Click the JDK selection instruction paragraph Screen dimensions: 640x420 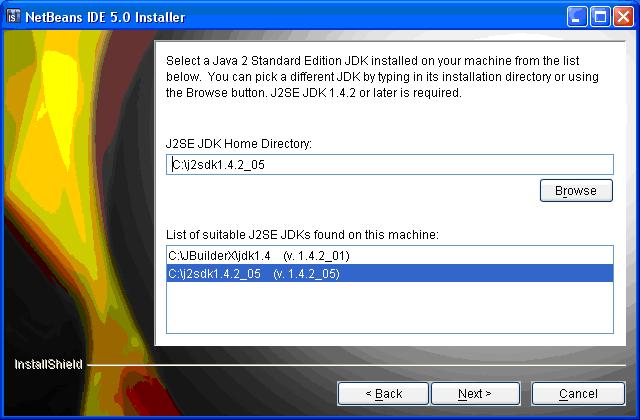point(382,77)
